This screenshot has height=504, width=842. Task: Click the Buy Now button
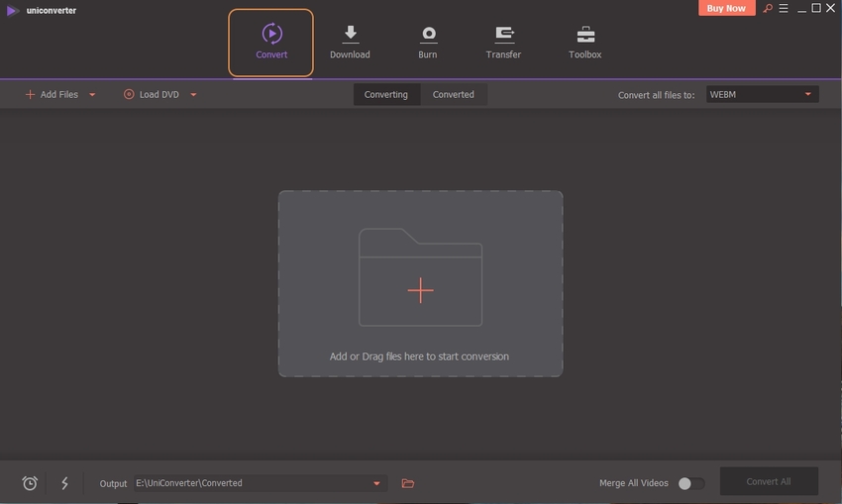click(727, 8)
